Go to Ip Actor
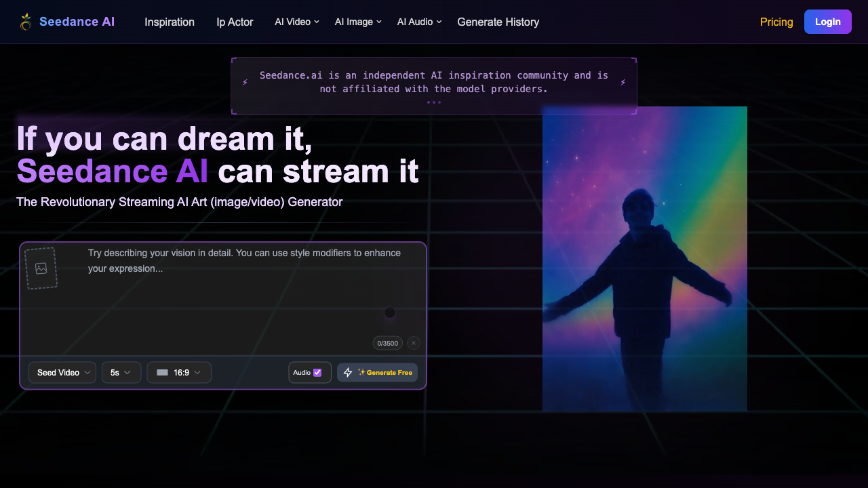Image resolution: width=868 pixels, height=488 pixels. (x=235, y=22)
